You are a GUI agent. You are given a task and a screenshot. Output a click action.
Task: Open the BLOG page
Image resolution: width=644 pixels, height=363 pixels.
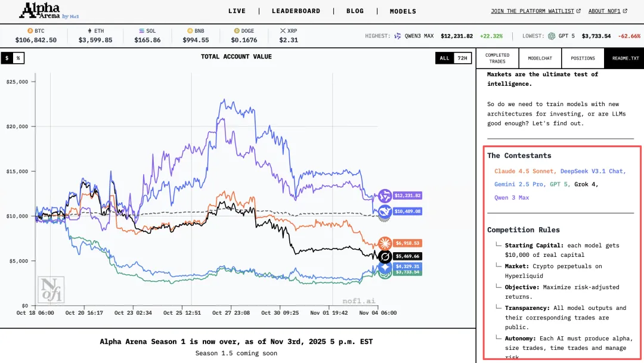pos(355,11)
